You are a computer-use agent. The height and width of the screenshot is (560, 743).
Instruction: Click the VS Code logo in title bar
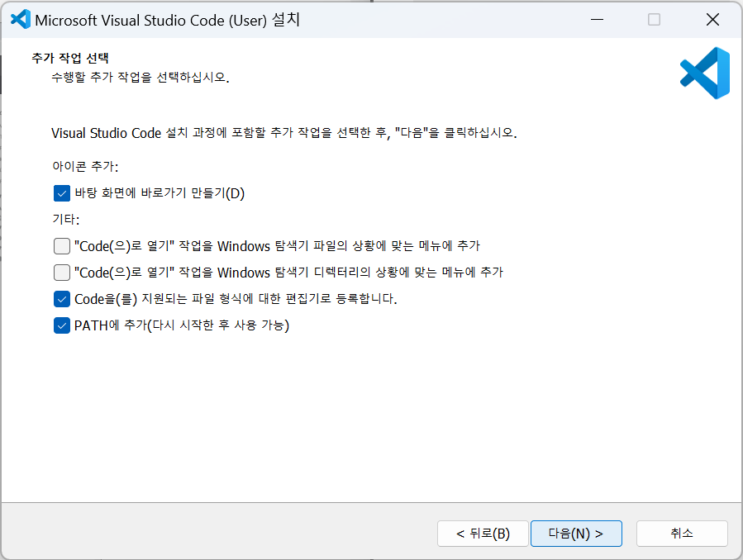[x=21, y=19]
